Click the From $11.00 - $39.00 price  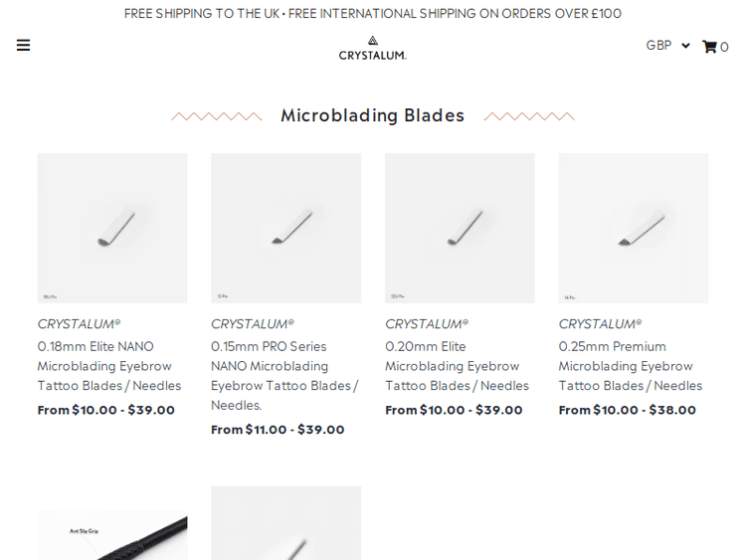click(x=278, y=430)
